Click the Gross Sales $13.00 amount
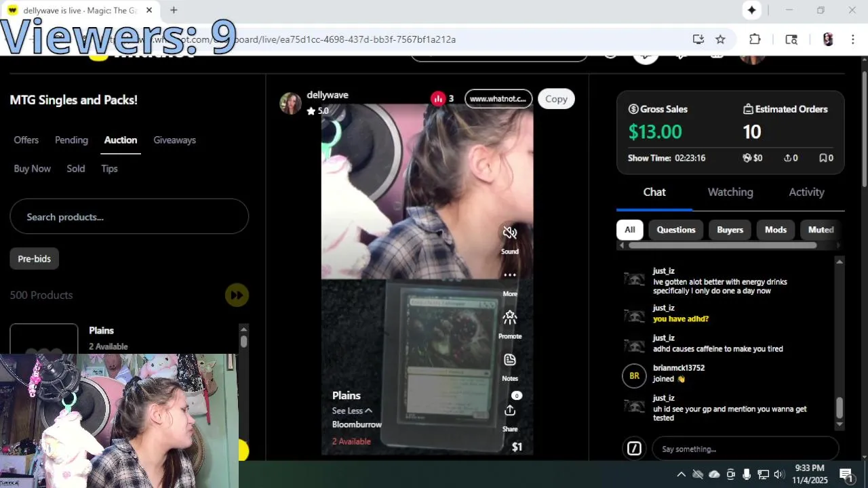 (x=655, y=131)
